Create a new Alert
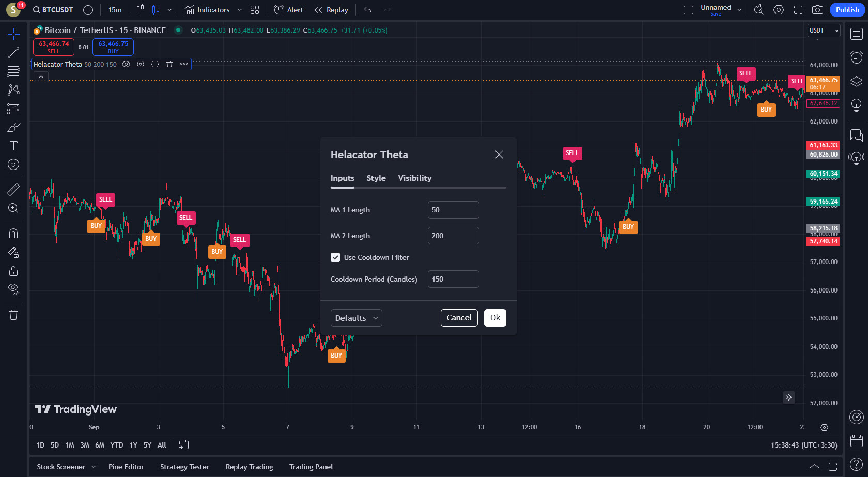 coord(289,10)
